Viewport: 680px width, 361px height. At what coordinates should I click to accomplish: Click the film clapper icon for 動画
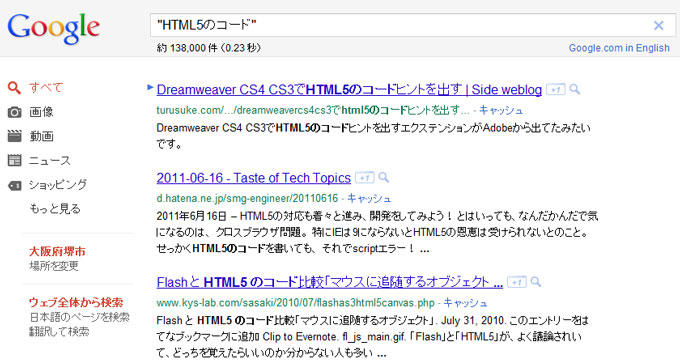pos(14,136)
